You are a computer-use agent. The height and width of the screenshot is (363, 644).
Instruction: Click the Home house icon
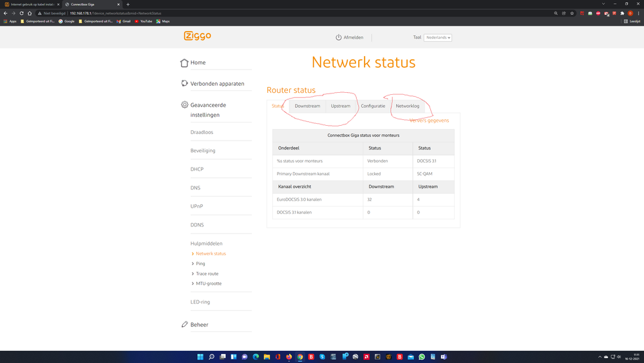(185, 63)
